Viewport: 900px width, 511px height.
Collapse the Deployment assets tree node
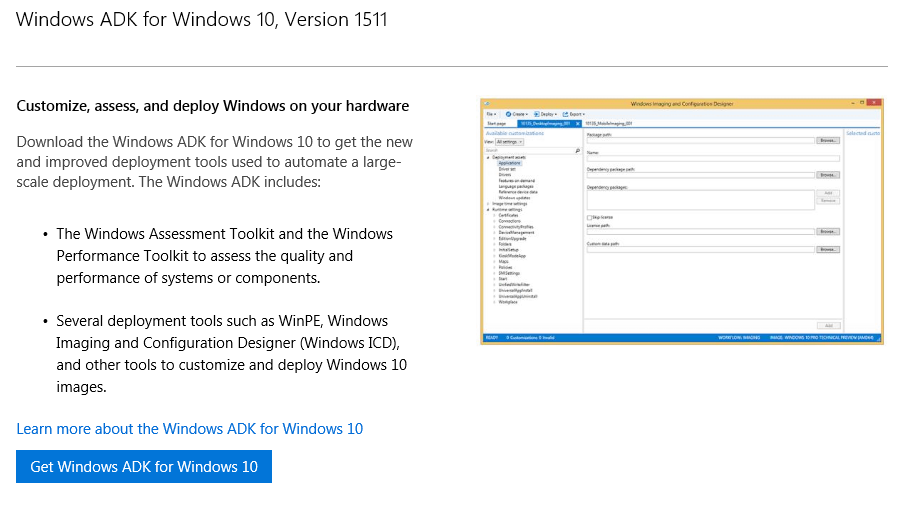488,157
